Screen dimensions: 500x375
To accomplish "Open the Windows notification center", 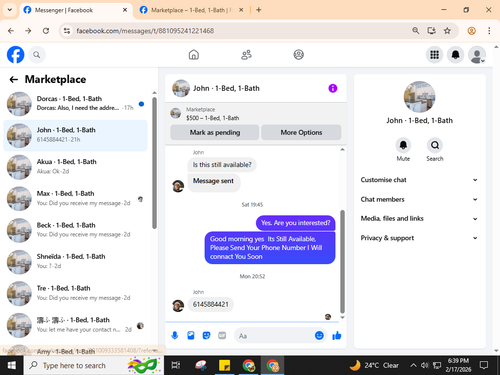I will point(484,365).
